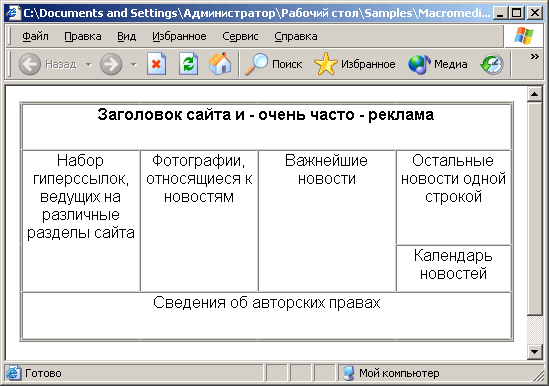Open the Вид menu
This screenshot has height=386, width=549.
[126, 36]
